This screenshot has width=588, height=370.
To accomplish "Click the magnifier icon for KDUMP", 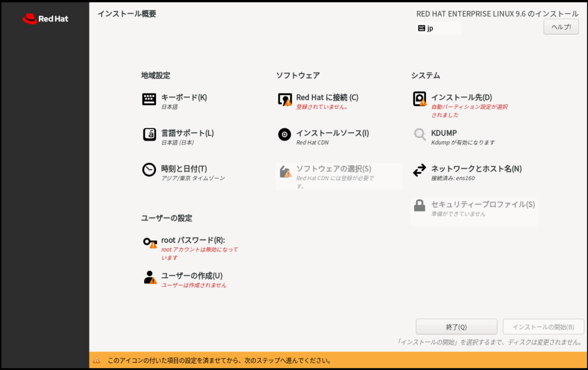I will pos(420,134).
